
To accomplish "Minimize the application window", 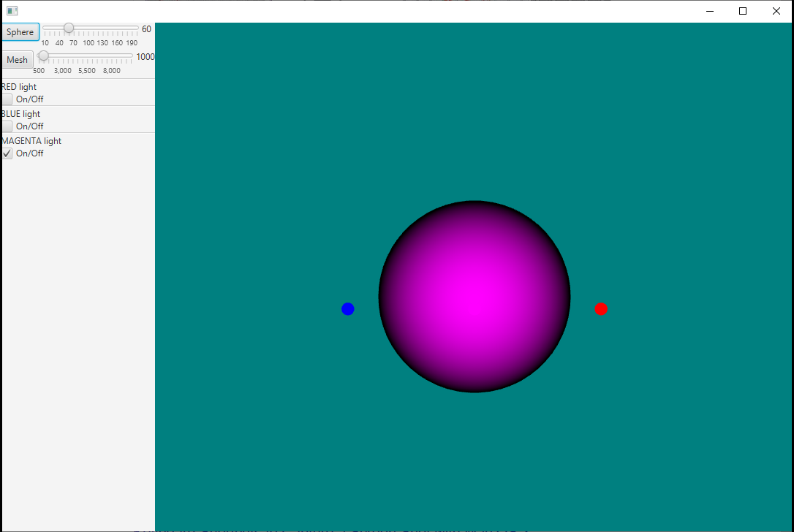I will (709, 11).
